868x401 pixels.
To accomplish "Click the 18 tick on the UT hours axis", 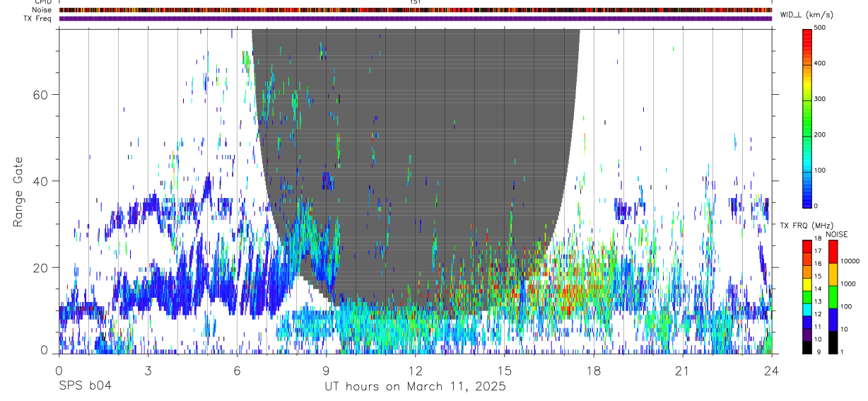I will click(x=594, y=370).
